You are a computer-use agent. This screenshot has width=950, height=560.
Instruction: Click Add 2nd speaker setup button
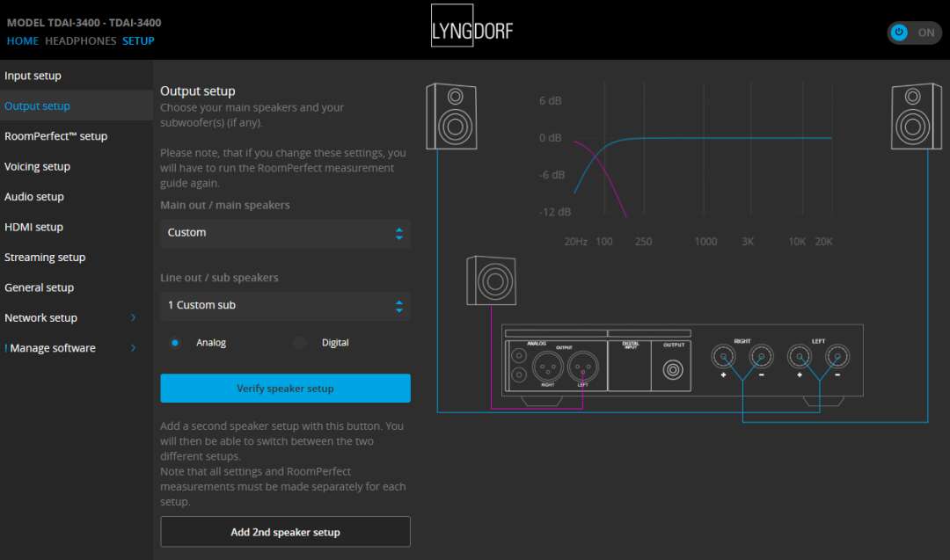[285, 532]
